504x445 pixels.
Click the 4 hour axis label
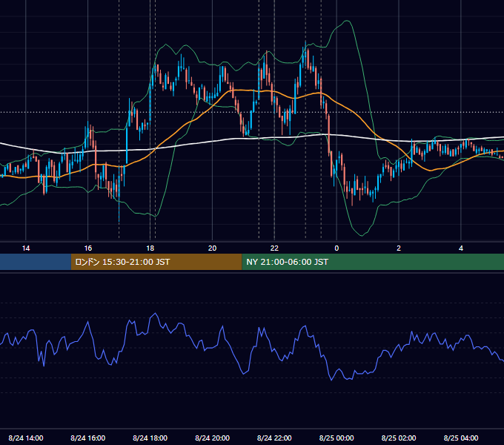pyautogui.click(x=461, y=248)
